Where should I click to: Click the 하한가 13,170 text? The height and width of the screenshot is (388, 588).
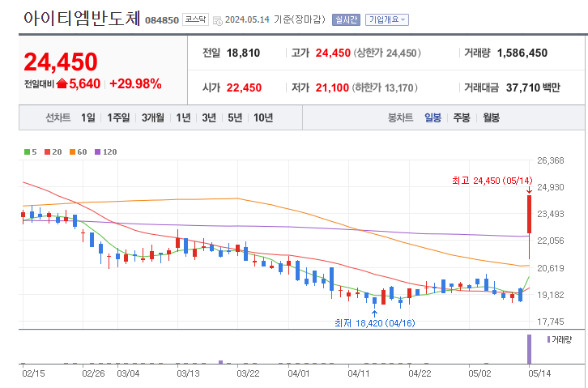point(385,87)
